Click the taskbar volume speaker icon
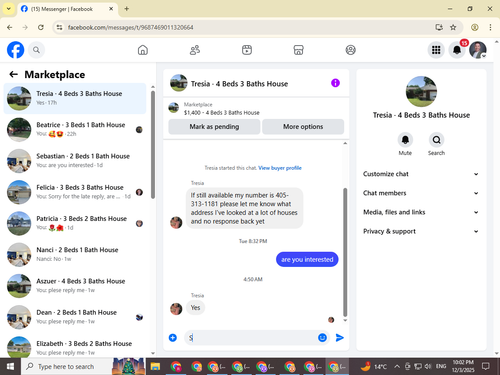 [428, 367]
